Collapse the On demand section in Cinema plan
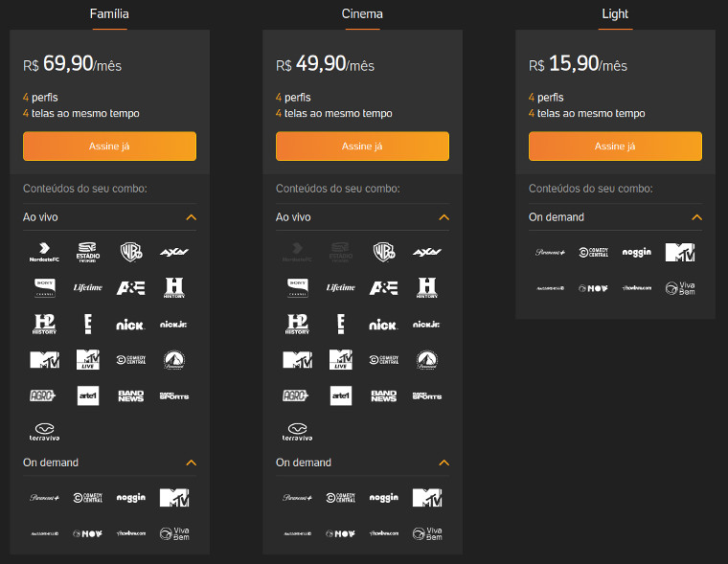 (444, 462)
